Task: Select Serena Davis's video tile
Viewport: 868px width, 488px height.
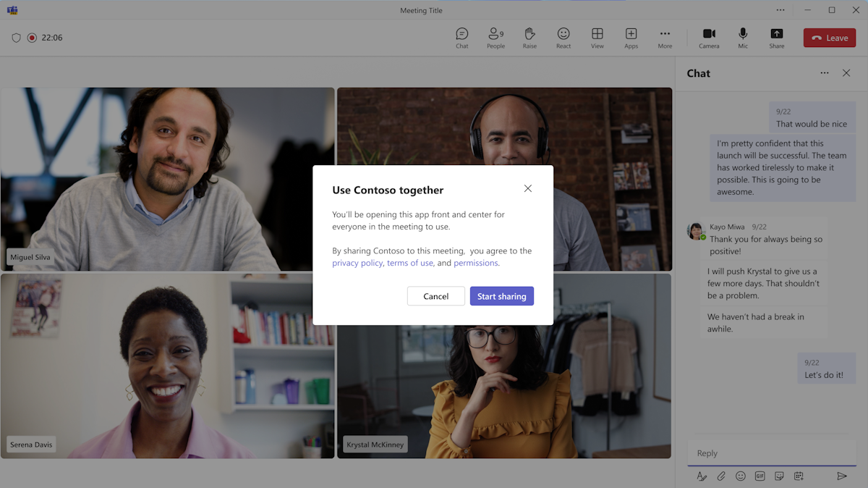Action: pyautogui.click(x=167, y=366)
